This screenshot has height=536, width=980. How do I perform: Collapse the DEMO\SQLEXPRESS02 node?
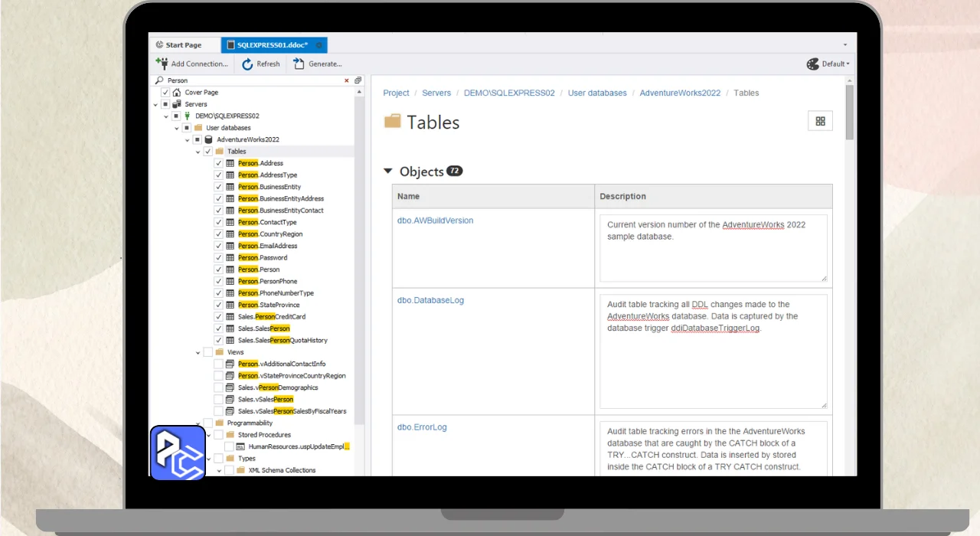coord(166,116)
